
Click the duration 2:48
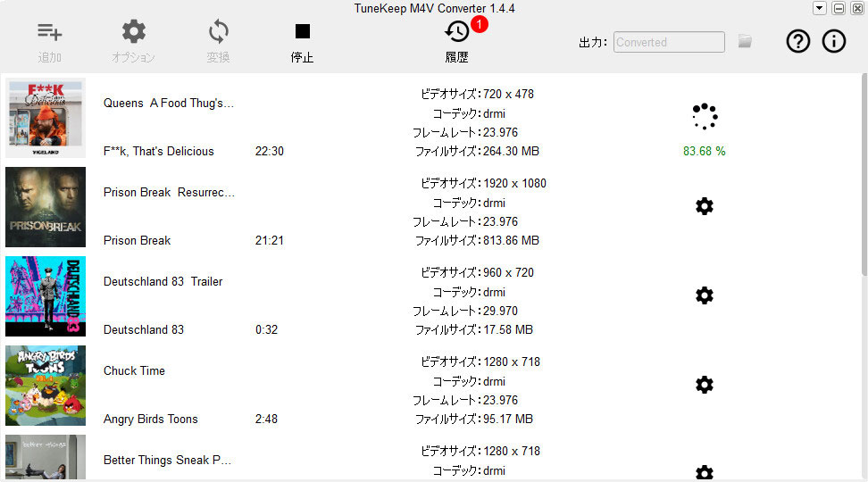click(x=266, y=419)
